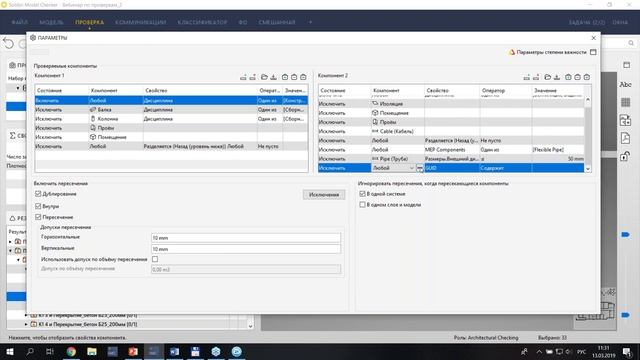Screen dimensions: 640x360
Task: Toggle the Дублирование checkbox
Action: coord(38,194)
